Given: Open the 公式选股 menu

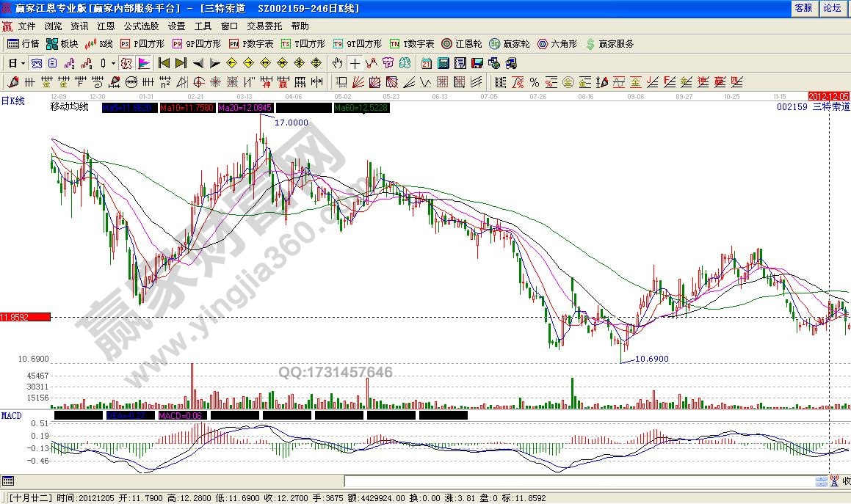Looking at the screenshot, I should point(141,26).
